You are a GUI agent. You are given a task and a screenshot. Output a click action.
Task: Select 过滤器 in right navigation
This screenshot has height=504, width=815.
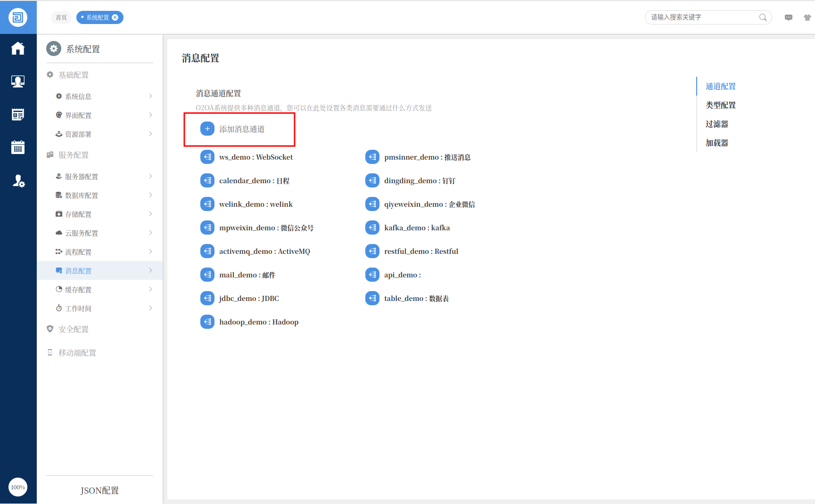click(x=716, y=124)
